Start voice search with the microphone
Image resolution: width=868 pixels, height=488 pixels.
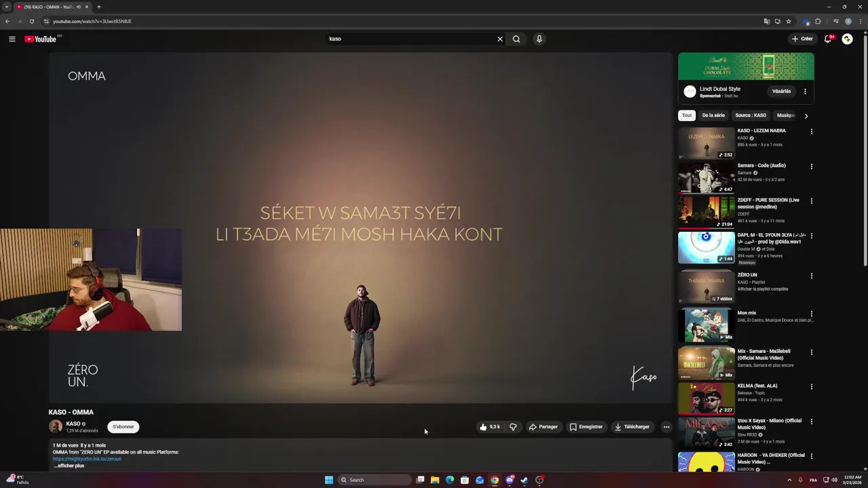click(539, 39)
